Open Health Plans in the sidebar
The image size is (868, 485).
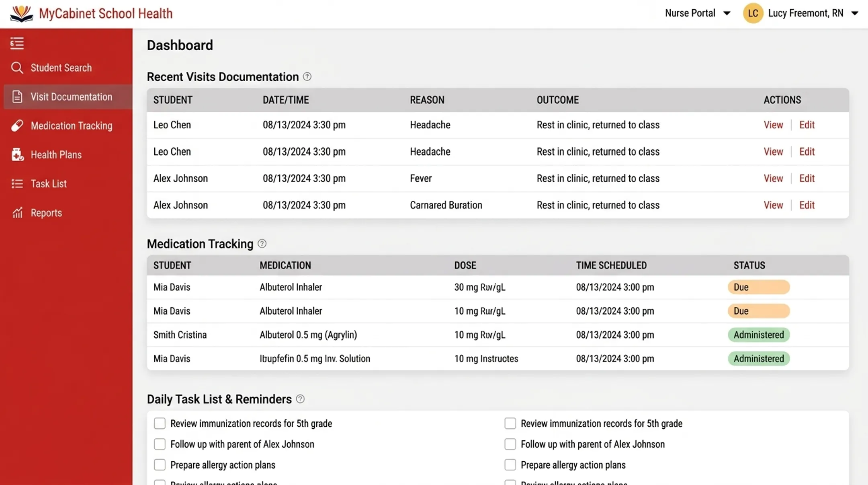tap(56, 154)
